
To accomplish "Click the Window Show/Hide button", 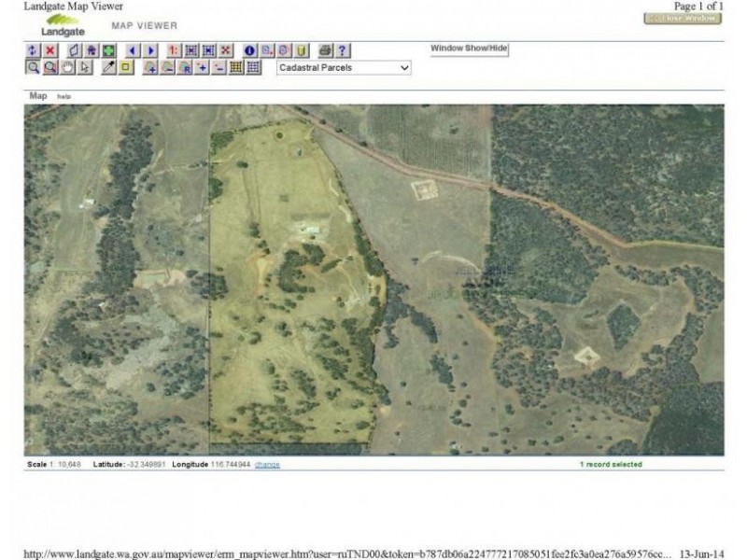I will (469, 49).
